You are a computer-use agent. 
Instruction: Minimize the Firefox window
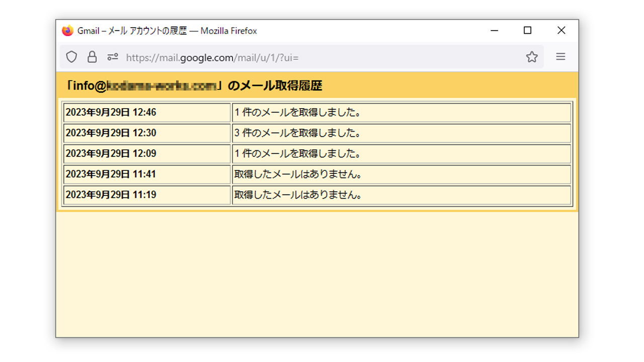tap(494, 31)
